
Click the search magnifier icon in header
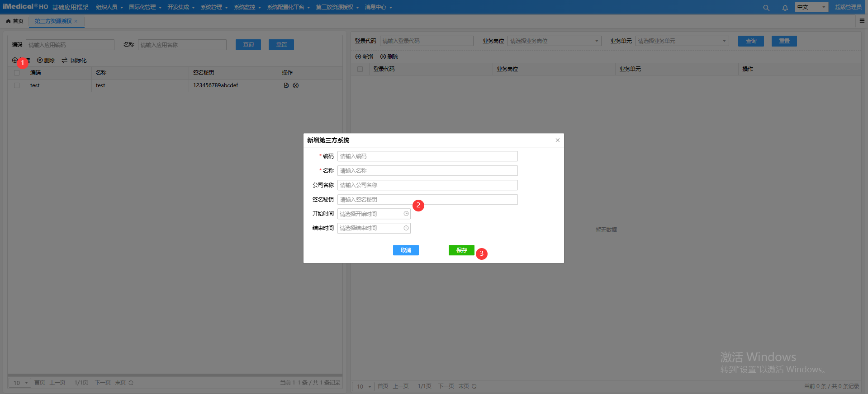(766, 8)
